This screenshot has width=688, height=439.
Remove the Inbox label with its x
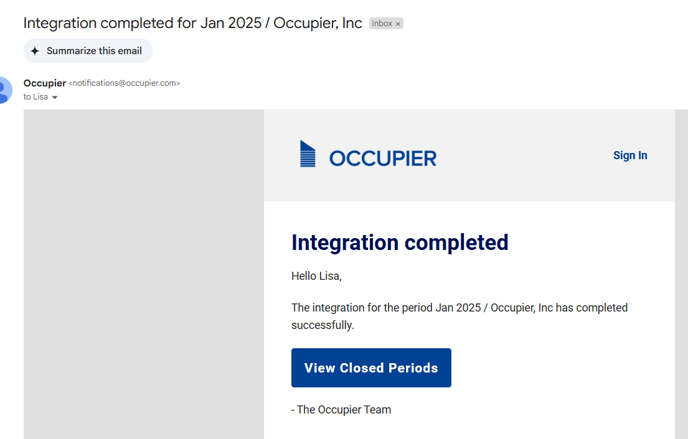pyautogui.click(x=398, y=24)
